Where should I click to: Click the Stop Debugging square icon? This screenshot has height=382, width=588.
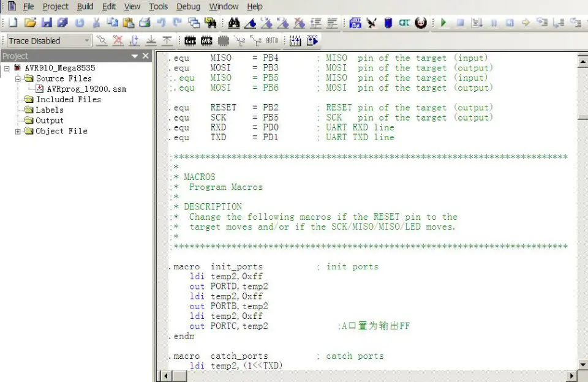pyautogui.click(x=460, y=23)
